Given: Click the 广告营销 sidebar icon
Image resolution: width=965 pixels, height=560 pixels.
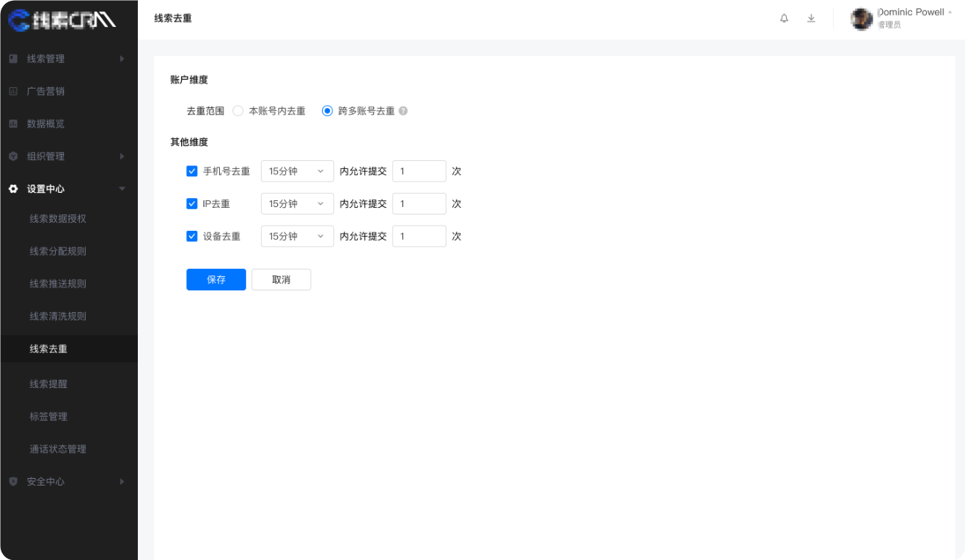Looking at the screenshot, I should (x=13, y=91).
